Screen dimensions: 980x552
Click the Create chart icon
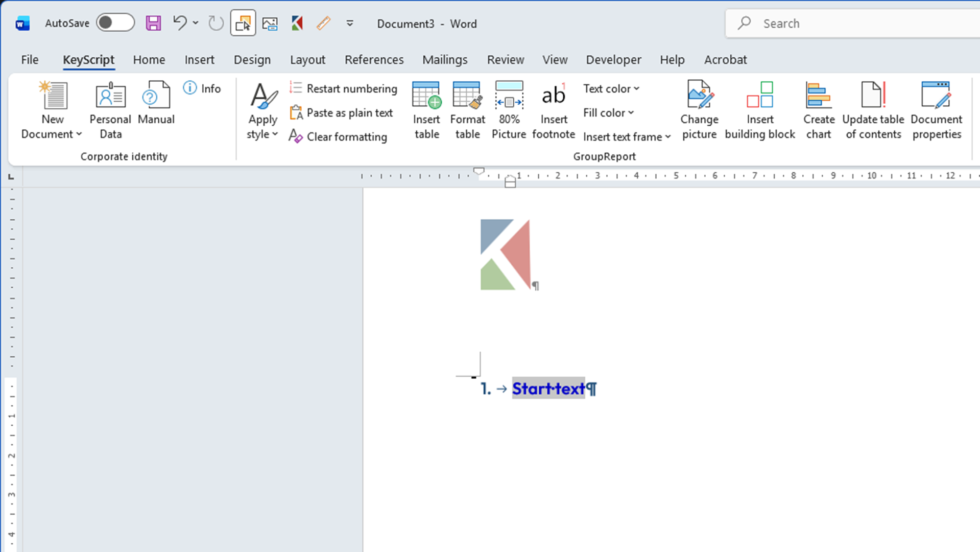tap(819, 110)
